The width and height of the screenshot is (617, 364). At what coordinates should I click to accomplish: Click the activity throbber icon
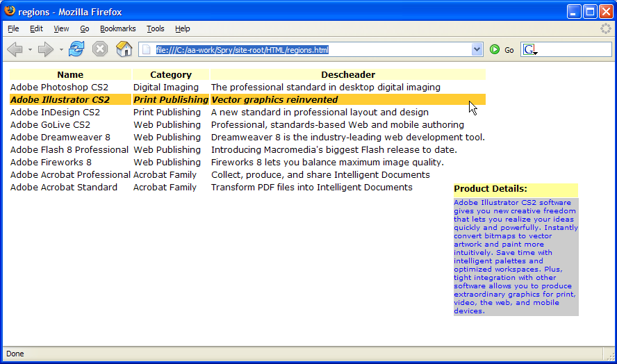[x=606, y=28]
